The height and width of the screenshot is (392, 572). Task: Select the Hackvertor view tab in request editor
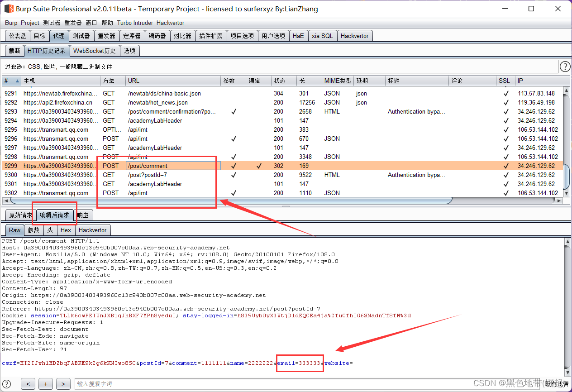[x=93, y=230]
